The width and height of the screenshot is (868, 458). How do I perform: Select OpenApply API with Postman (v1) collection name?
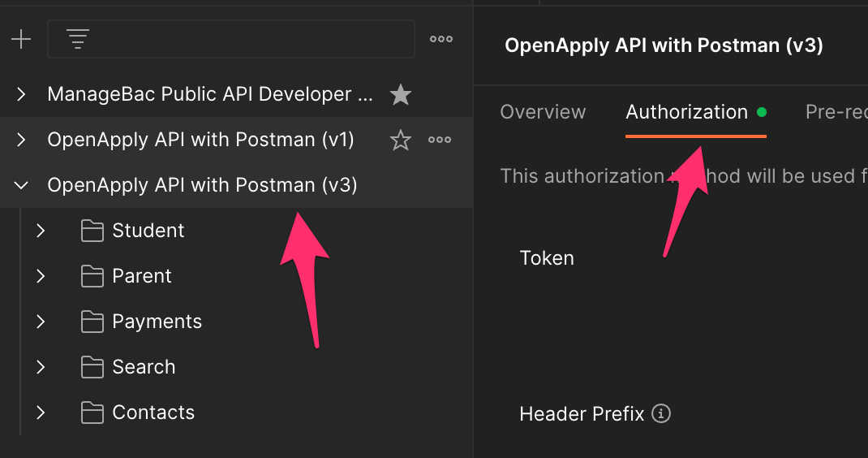point(200,140)
